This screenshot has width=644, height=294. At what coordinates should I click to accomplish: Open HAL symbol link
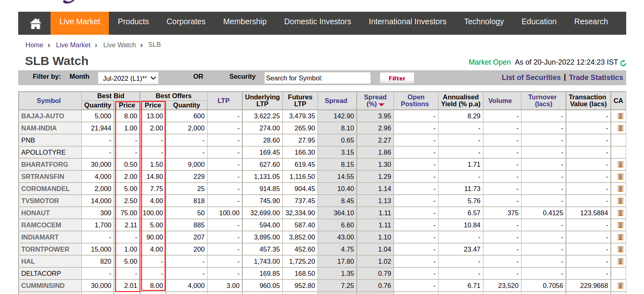(28, 262)
